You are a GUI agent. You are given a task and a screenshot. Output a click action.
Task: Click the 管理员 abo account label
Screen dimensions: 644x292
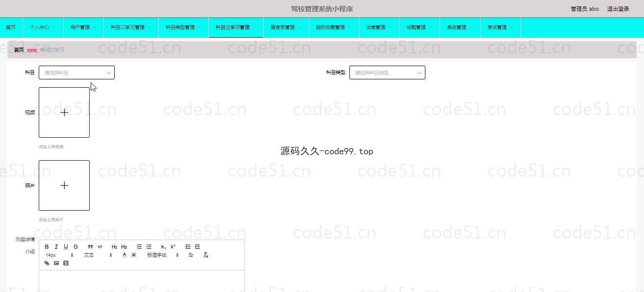[585, 9]
